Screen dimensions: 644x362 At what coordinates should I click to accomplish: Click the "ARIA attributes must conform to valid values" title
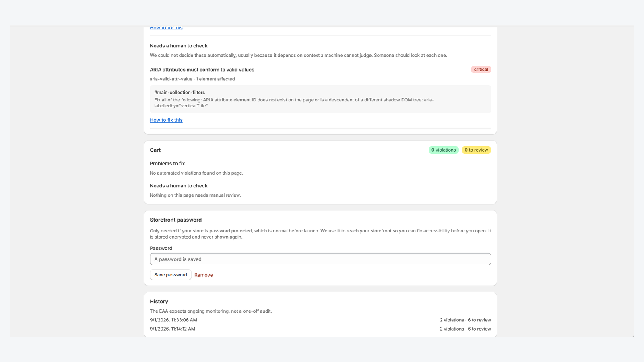click(202, 70)
